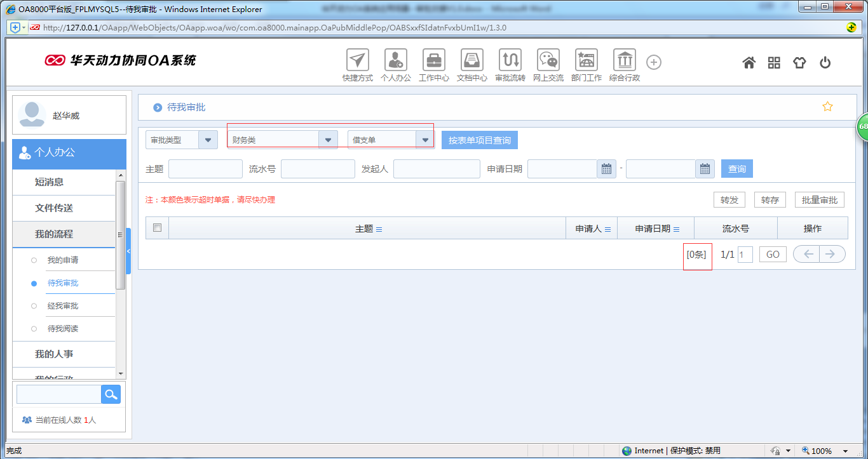Viewport: 868px width, 459px height.
Task: Toggle the select-all checkbox in table header
Action: pyautogui.click(x=157, y=227)
